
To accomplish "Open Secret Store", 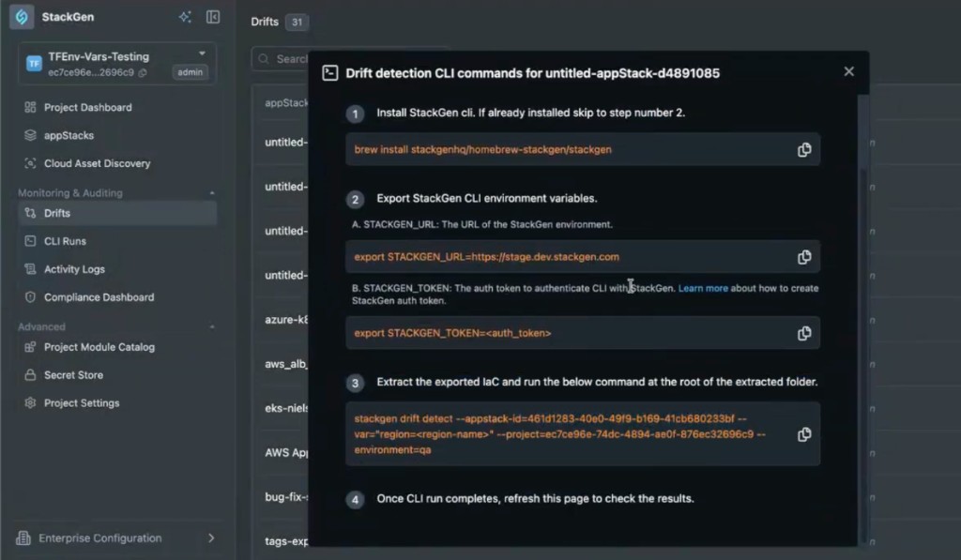I will click(73, 375).
